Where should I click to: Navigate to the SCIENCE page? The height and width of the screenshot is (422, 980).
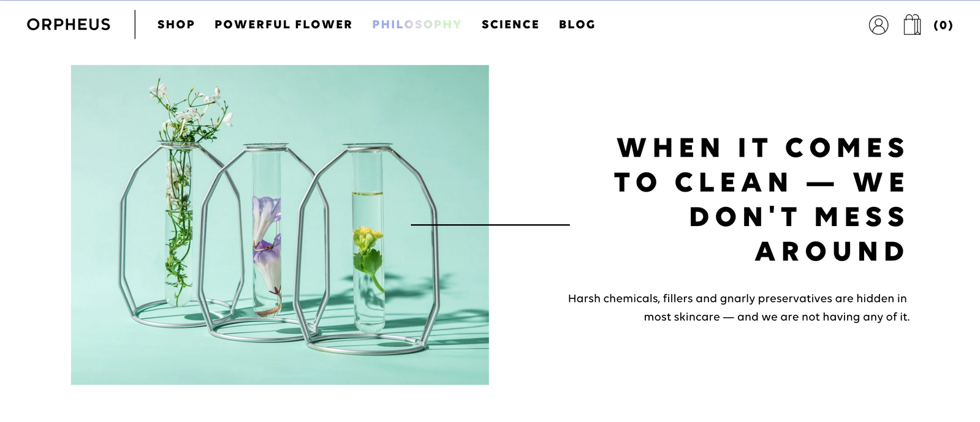tap(510, 24)
